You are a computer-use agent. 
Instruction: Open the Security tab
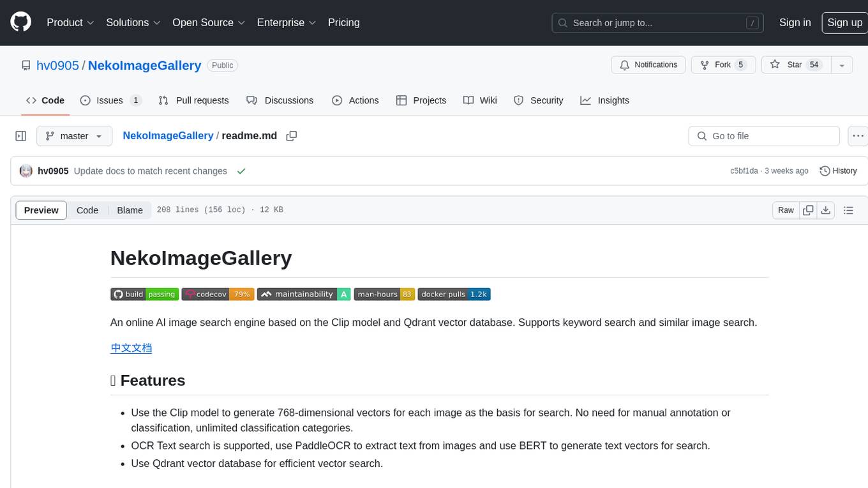click(x=539, y=100)
